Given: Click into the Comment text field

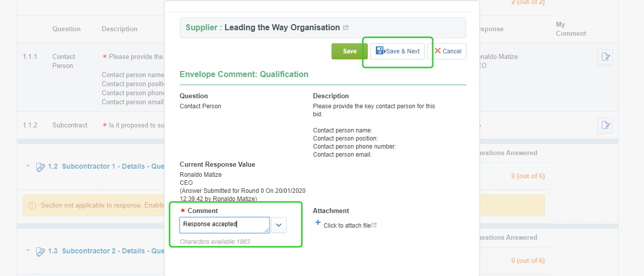Looking at the screenshot, I should click(x=224, y=225).
